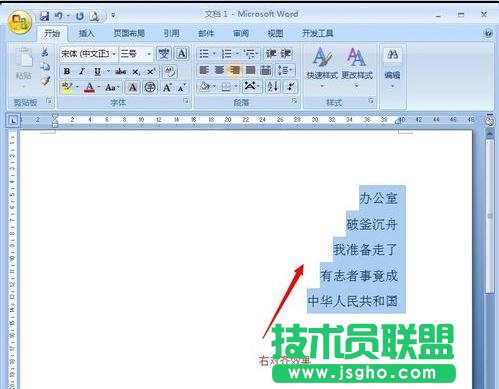The image size is (499, 389).
Task: Open Word help via question mark icon
Action: click(488, 33)
